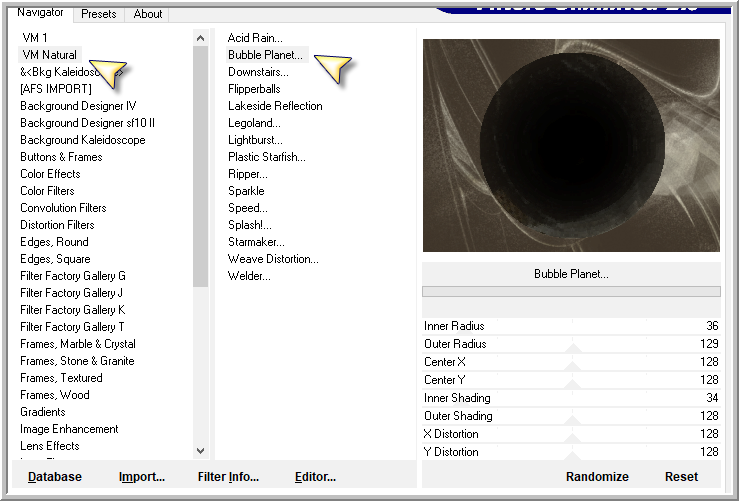Select Filter Factory Gallery G
The height and width of the screenshot is (501, 739).
click(x=73, y=276)
